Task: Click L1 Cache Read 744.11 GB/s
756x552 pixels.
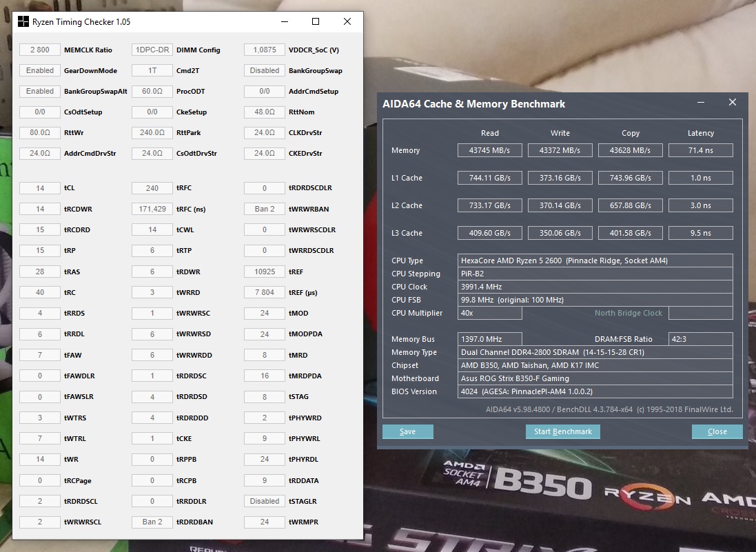Action: [x=490, y=178]
